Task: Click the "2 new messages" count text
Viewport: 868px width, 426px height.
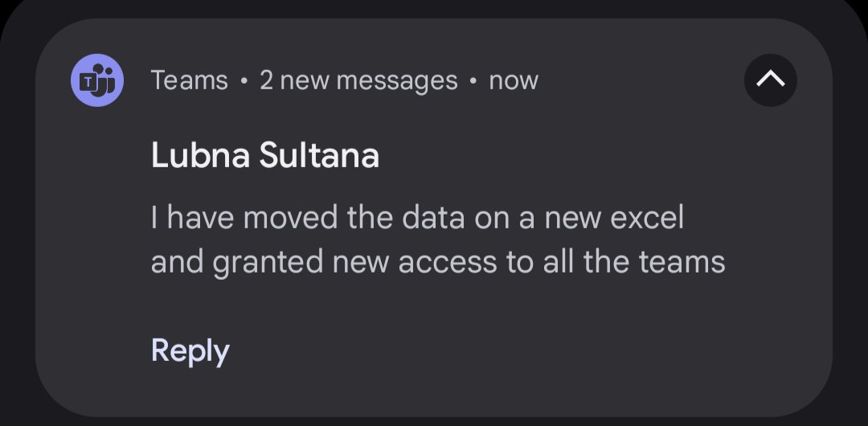Action: [358, 80]
